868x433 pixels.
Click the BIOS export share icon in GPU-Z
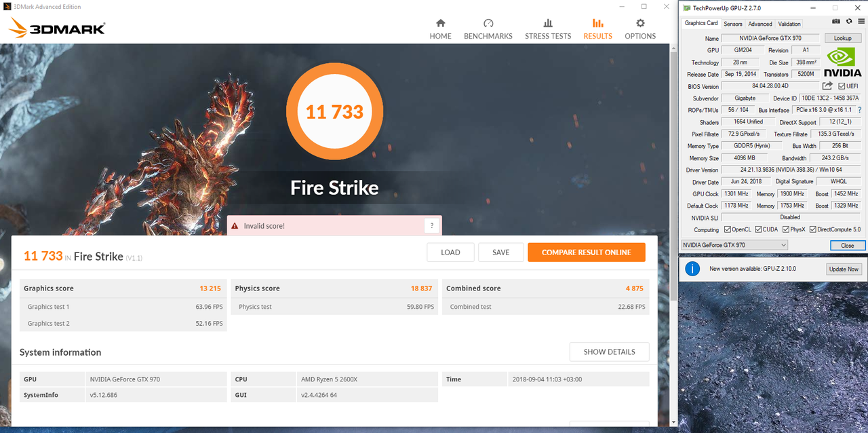click(x=827, y=86)
